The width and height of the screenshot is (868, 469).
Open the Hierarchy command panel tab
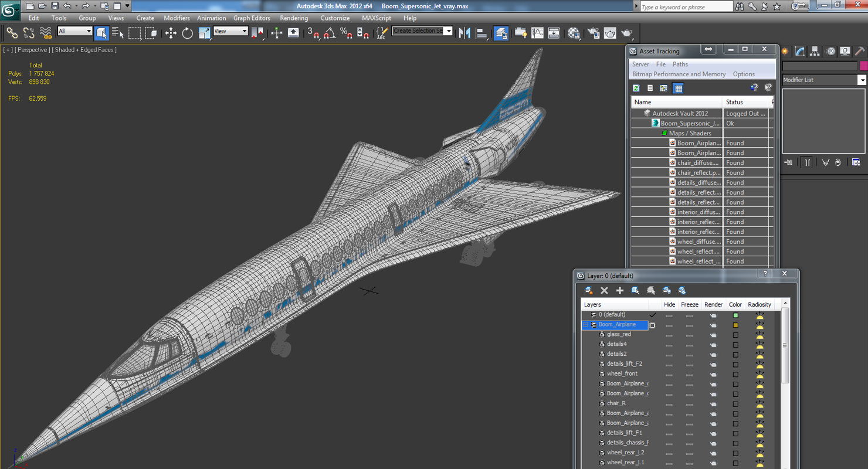[815, 52]
